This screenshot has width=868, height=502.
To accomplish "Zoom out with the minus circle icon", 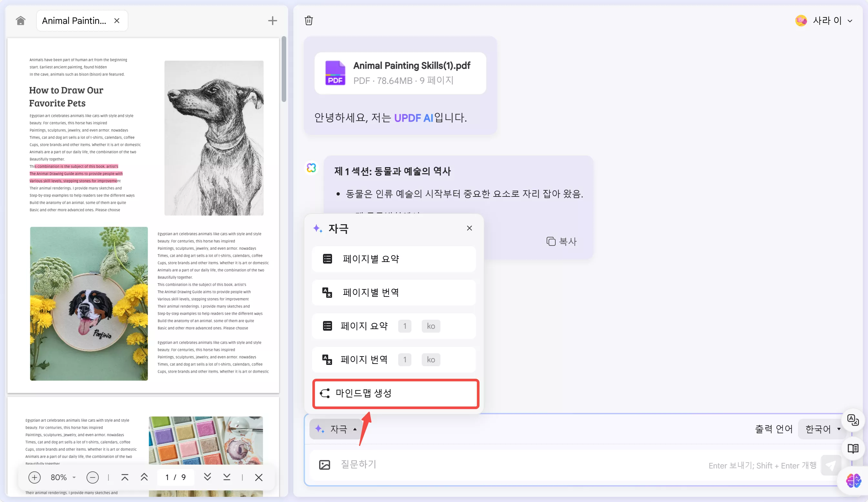I will tap(92, 477).
